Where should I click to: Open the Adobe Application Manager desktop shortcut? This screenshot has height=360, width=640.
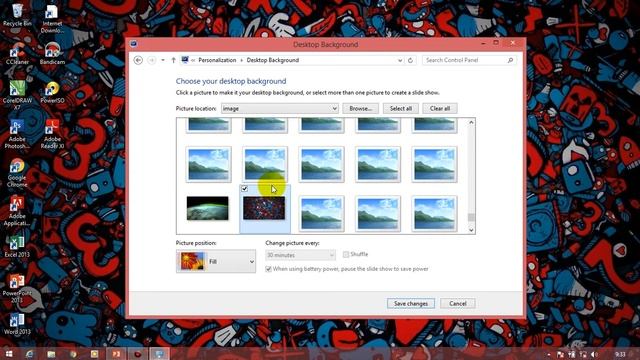[x=17, y=211]
